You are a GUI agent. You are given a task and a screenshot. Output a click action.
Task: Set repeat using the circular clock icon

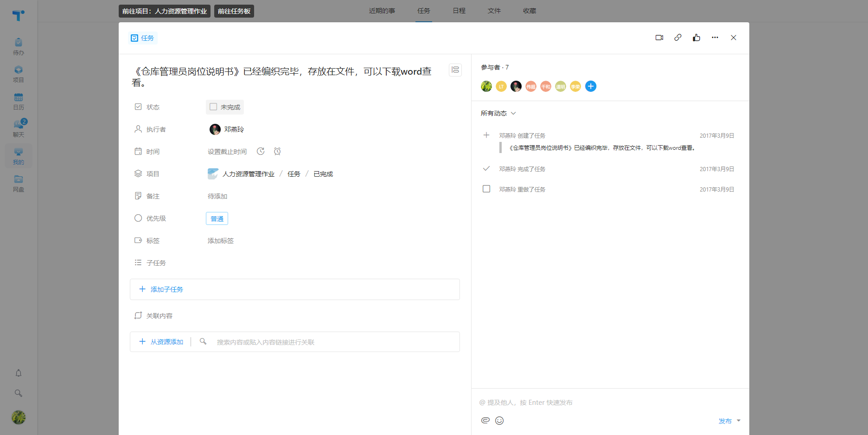[x=261, y=151]
